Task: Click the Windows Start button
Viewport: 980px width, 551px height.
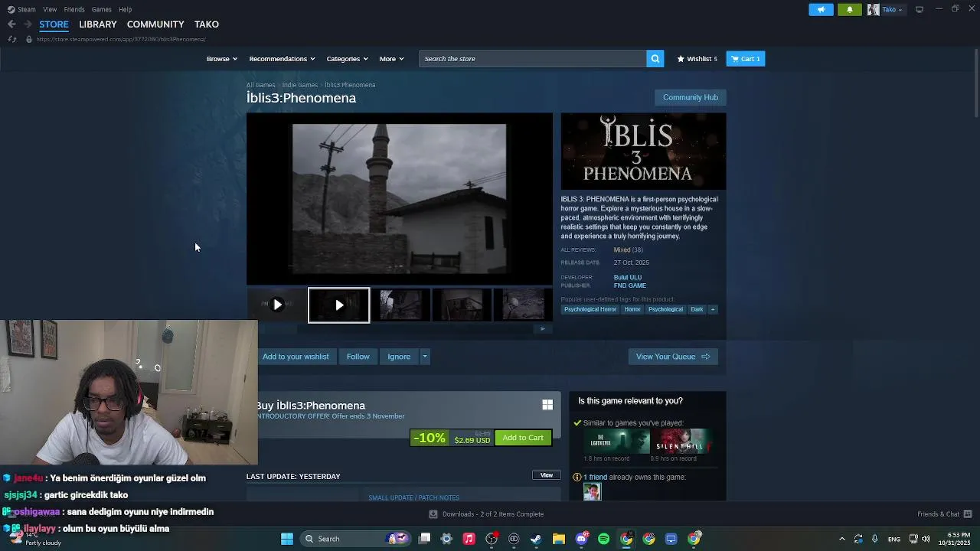Action: [287, 539]
